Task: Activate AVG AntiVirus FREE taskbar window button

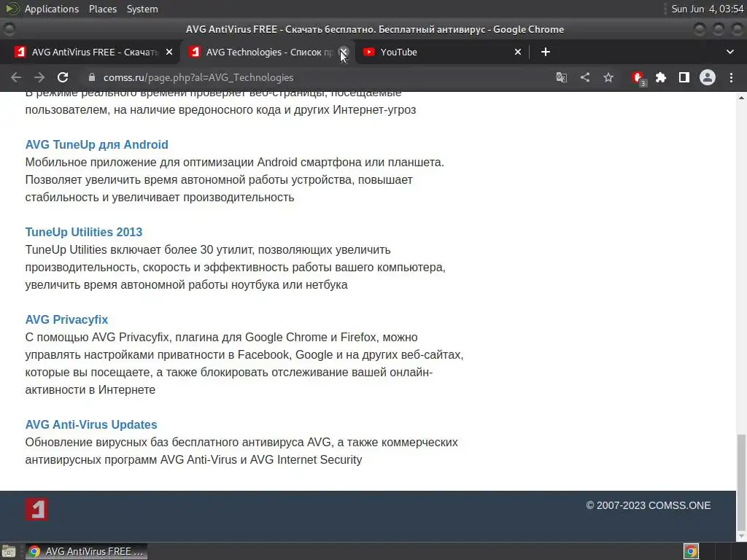Action: tap(86, 551)
